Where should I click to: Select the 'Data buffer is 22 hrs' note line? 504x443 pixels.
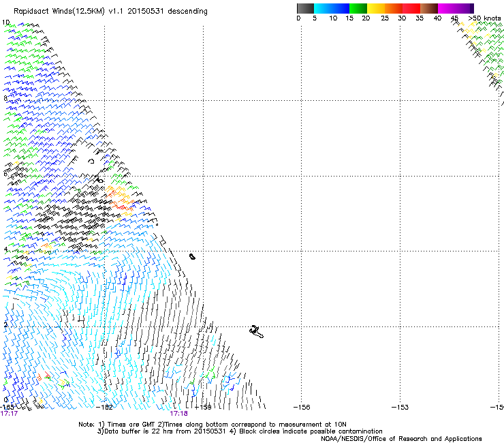(240, 431)
